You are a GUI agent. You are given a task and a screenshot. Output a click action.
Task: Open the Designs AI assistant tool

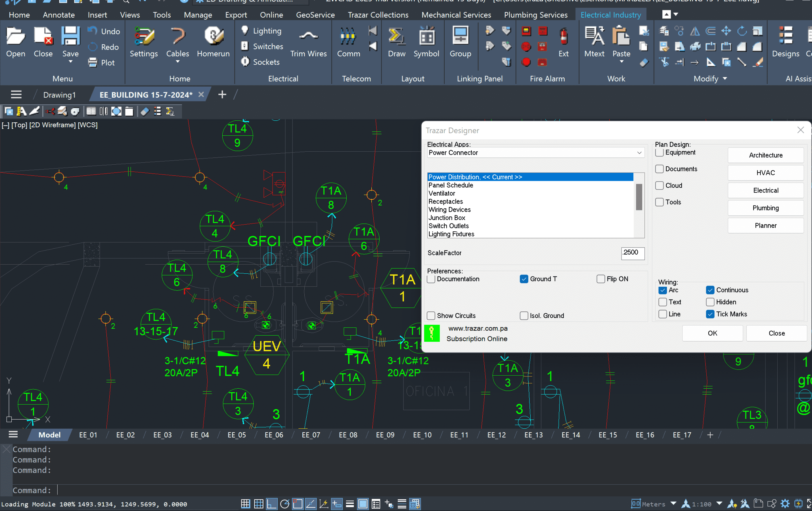pos(785,42)
